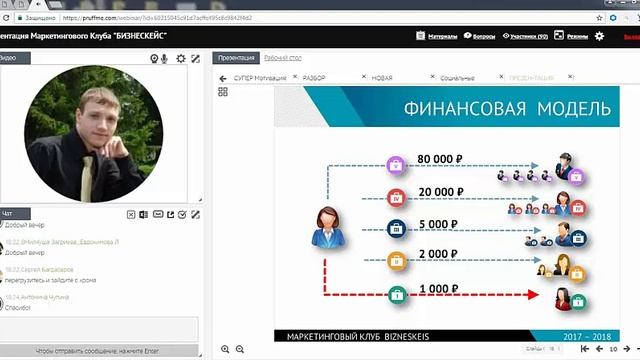Viewport: 640px width, 360px height.
Task: Close the СУПЕР Мотивация tab
Action: coord(295,77)
